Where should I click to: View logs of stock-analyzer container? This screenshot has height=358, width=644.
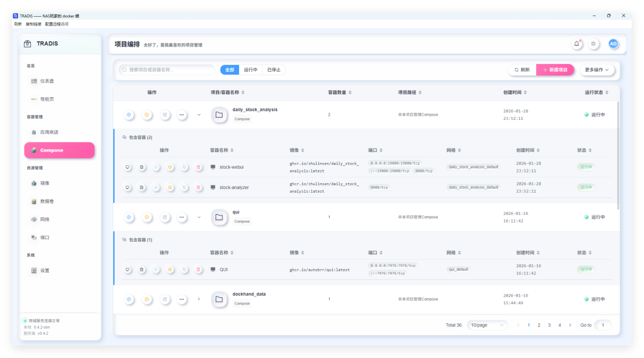click(142, 187)
